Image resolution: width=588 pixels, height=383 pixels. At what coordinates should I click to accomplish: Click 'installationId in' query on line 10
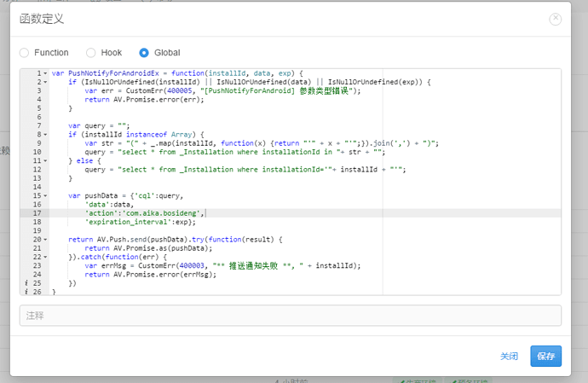click(x=297, y=152)
